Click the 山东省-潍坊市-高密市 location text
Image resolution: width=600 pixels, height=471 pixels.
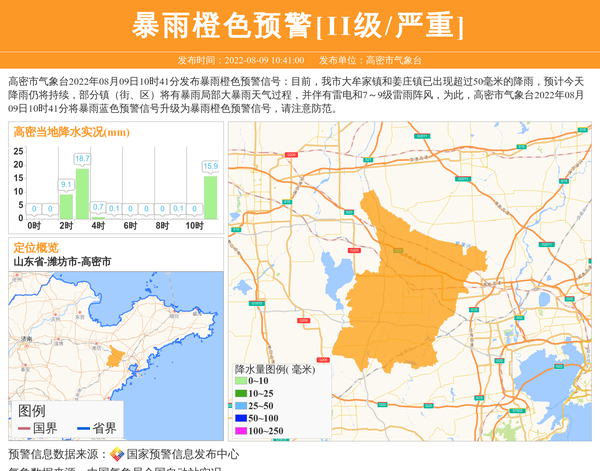pos(62,261)
